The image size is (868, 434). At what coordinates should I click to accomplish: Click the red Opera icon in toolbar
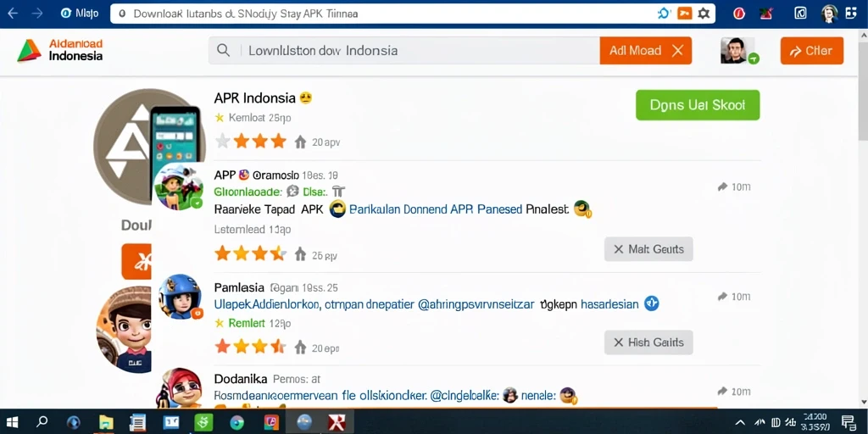click(739, 14)
